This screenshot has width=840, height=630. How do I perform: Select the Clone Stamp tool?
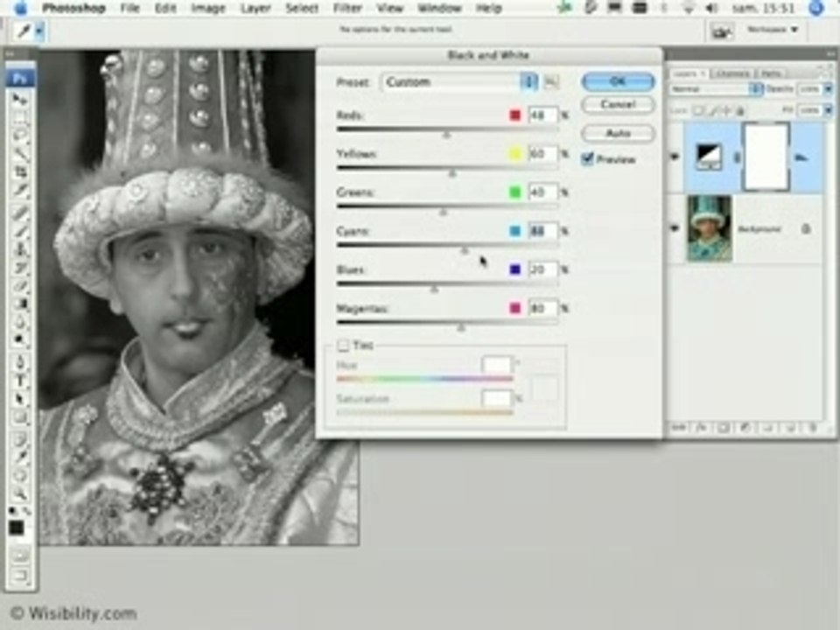20,249
